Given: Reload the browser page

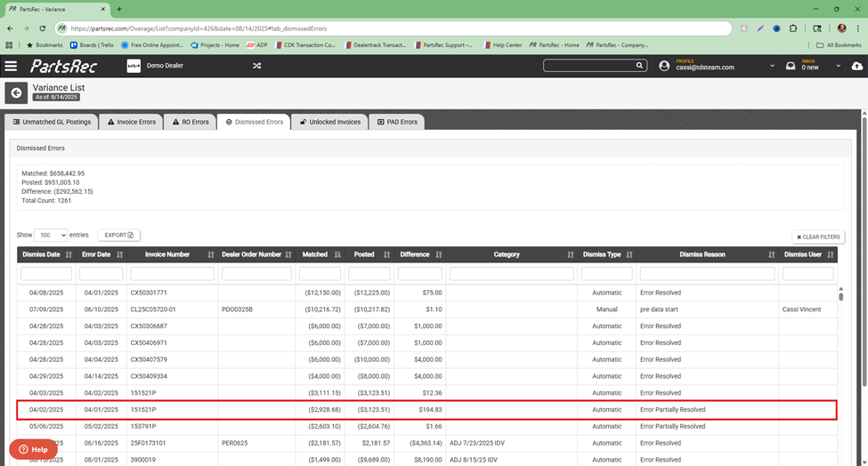Looking at the screenshot, I should coord(42,28).
